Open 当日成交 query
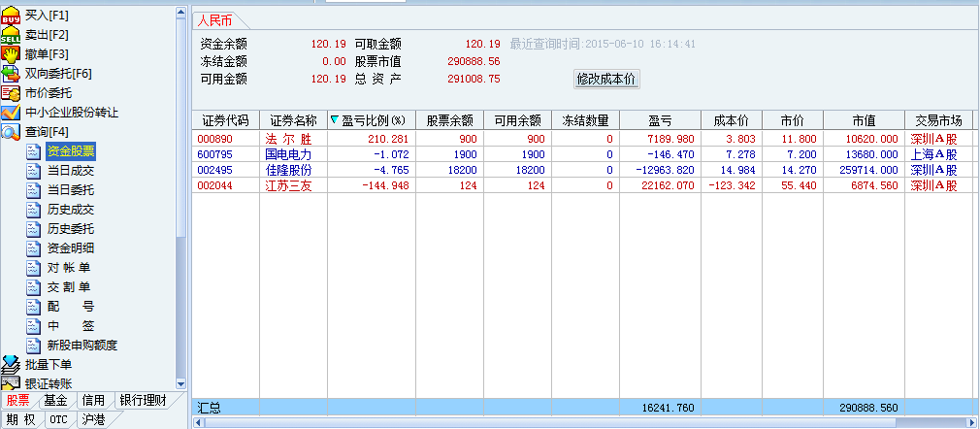 71,171
